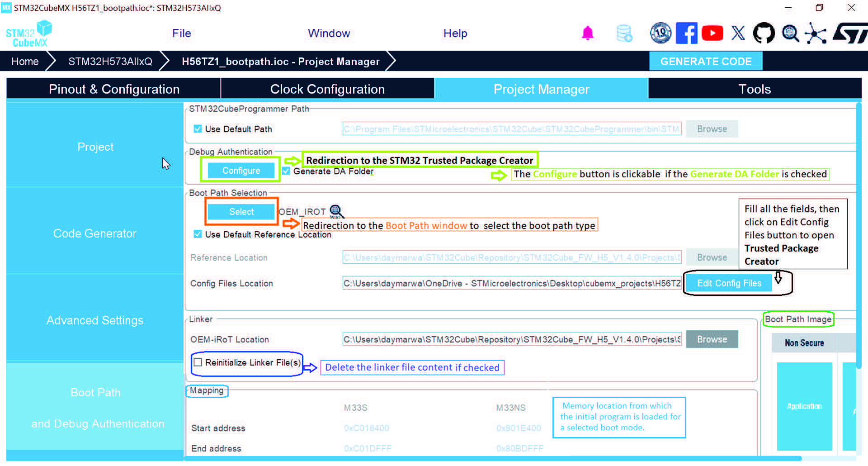
Task: Open the Help menu
Action: [455, 33]
